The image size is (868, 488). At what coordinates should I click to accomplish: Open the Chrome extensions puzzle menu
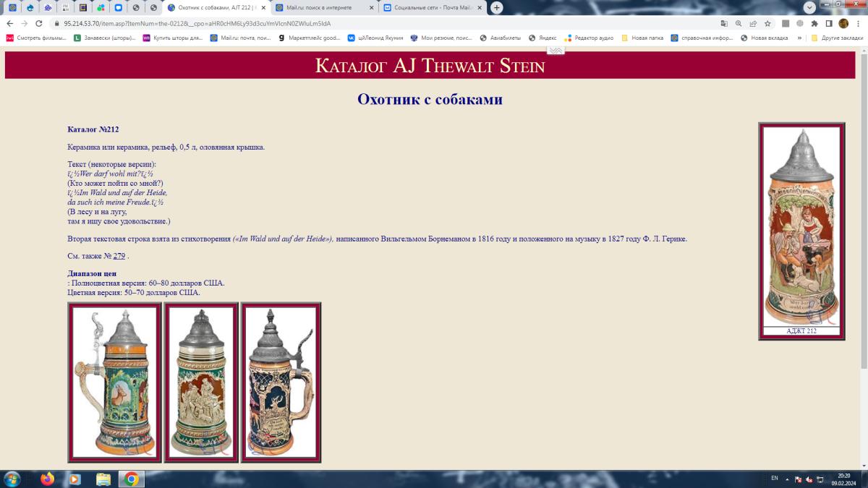[x=814, y=23]
